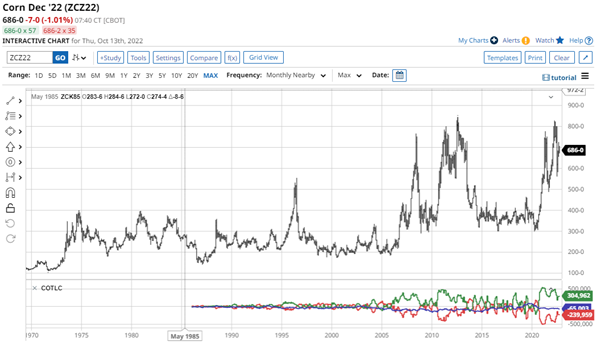Open the Alerts link

click(x=511, y=40)
